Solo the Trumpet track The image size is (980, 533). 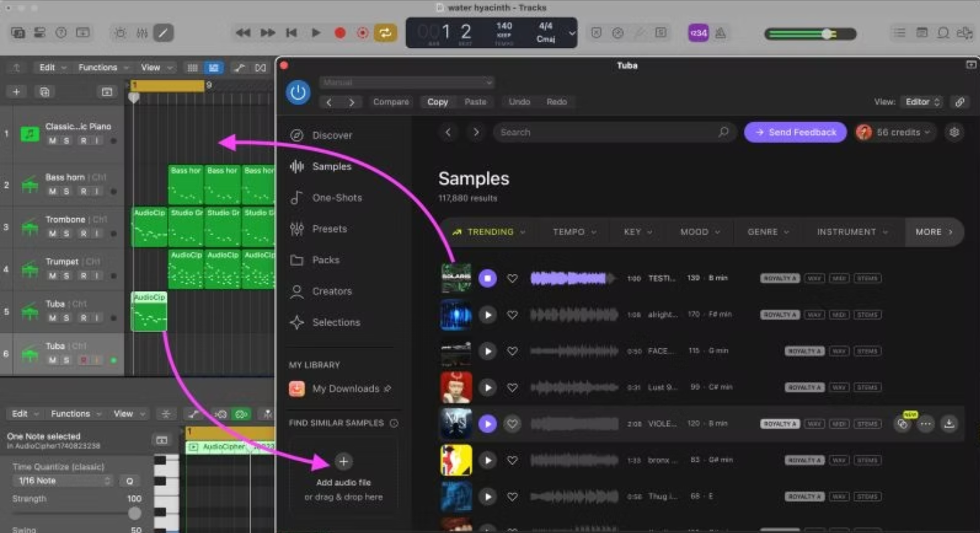(x=66, y=276)
